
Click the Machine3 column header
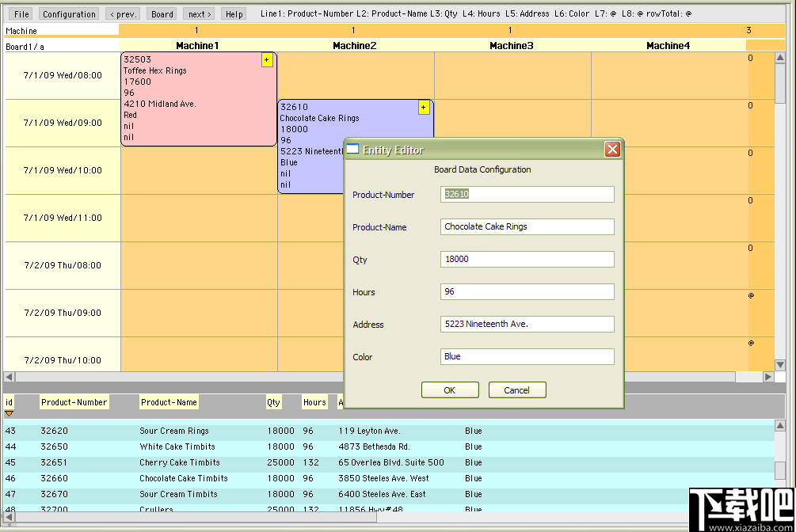tap(511, 45)
